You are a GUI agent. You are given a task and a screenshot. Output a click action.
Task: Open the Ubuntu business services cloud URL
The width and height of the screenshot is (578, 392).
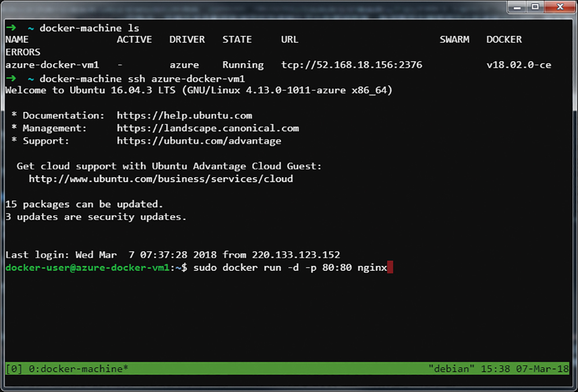[x=161, y=179]
